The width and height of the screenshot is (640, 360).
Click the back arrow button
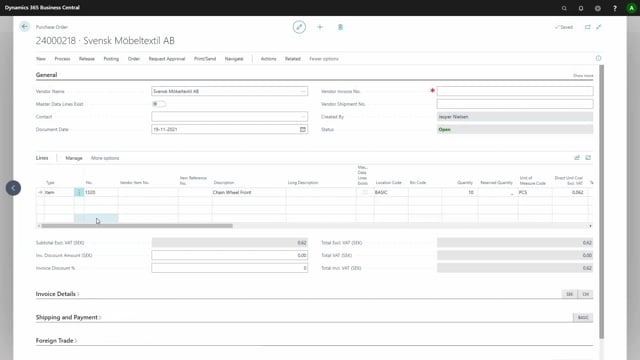[24, 27]
